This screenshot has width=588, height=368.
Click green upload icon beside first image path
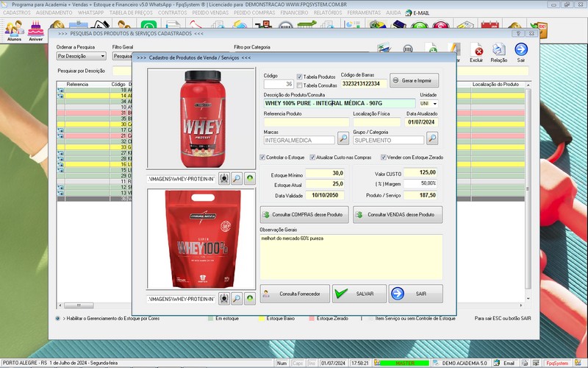pos(250,179)
